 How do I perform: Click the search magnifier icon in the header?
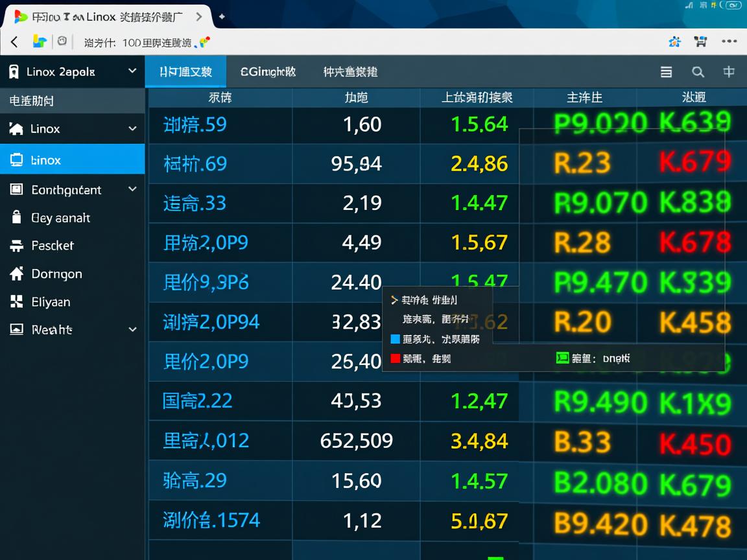tap(698, 72)
